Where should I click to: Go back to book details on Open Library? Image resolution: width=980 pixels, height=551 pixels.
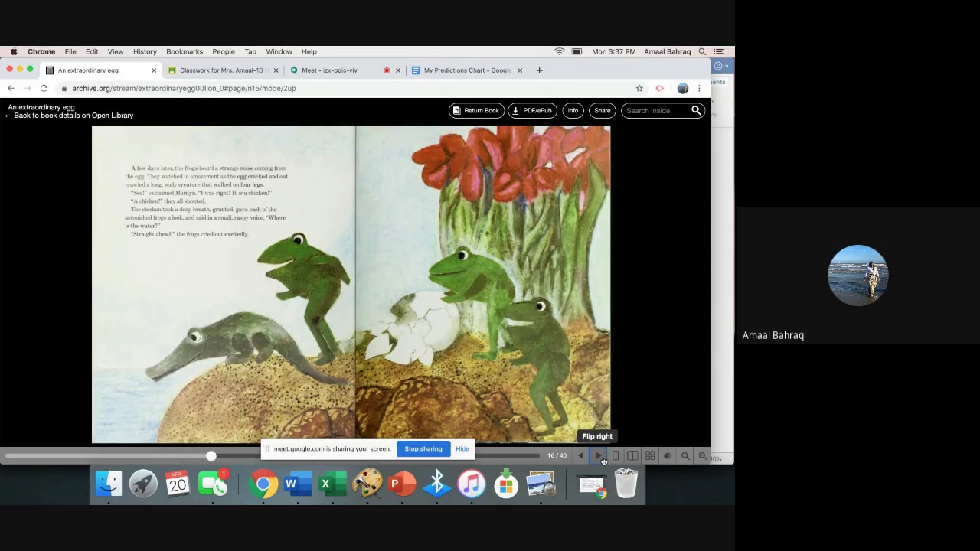tap(69, 116)
